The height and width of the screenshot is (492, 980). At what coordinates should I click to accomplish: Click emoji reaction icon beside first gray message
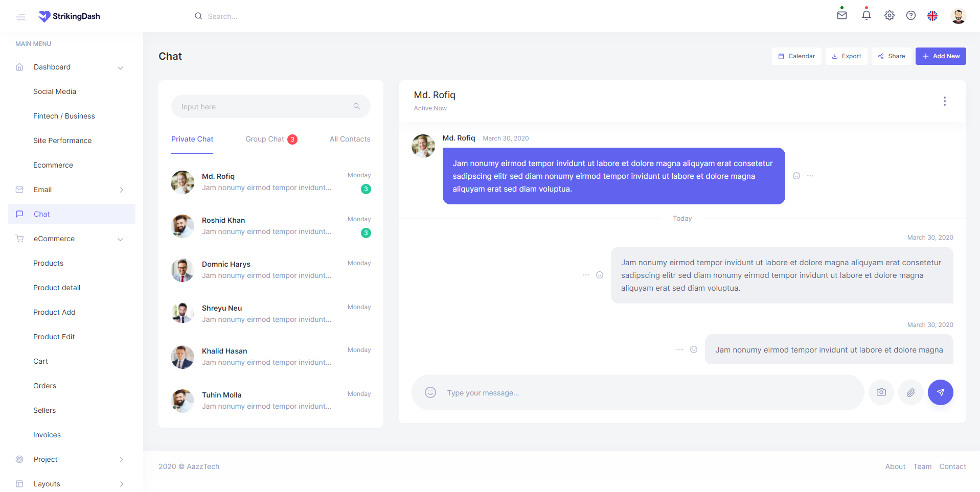pos(600,275)
